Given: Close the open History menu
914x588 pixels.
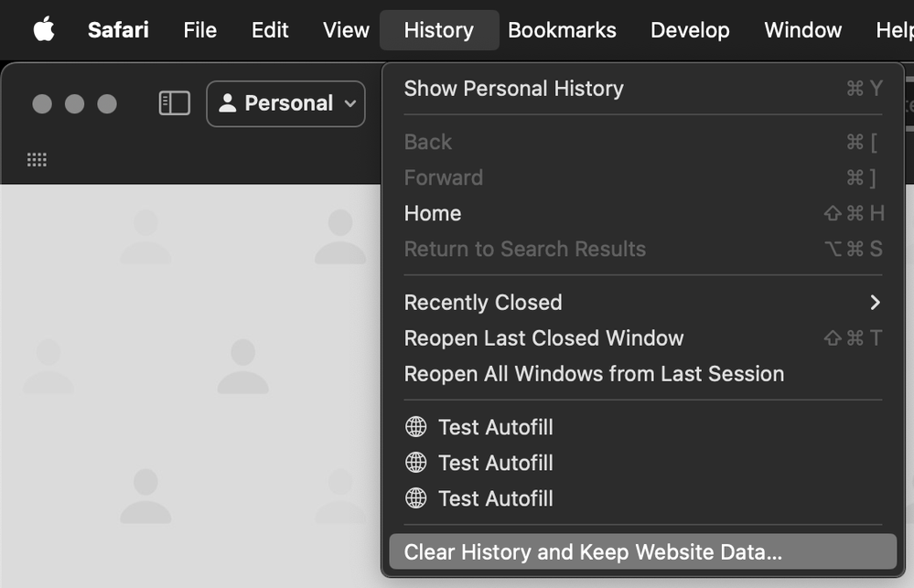Looking at the screenshot, I should (x=439, y=30).
